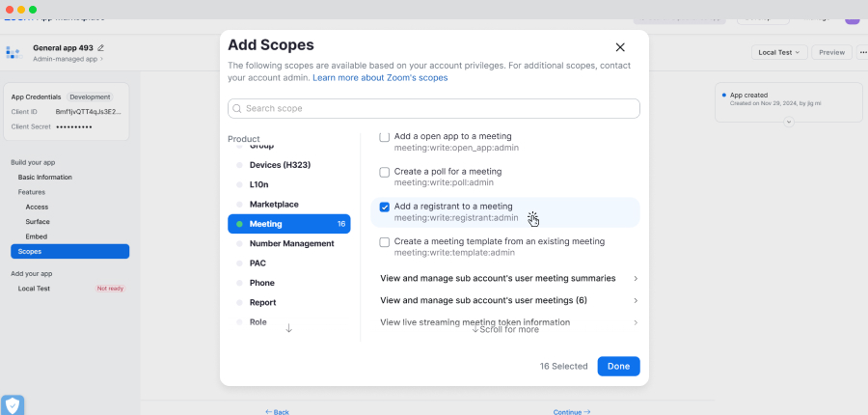Focus the Search scope input field
This screenshot has width=868, height=415.
433,109
